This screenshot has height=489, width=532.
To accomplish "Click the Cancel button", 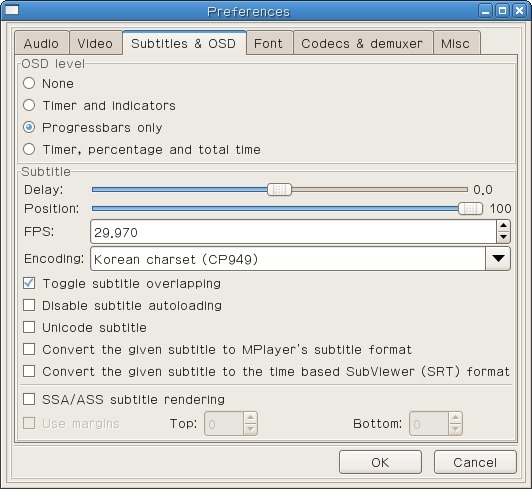I will (x=475, y=462).
